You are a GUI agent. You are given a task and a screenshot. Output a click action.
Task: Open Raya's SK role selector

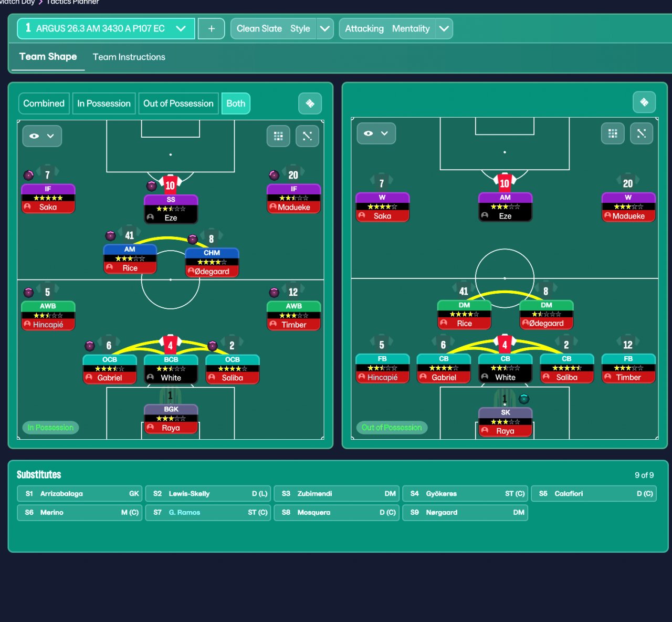(x=506, y=412)
